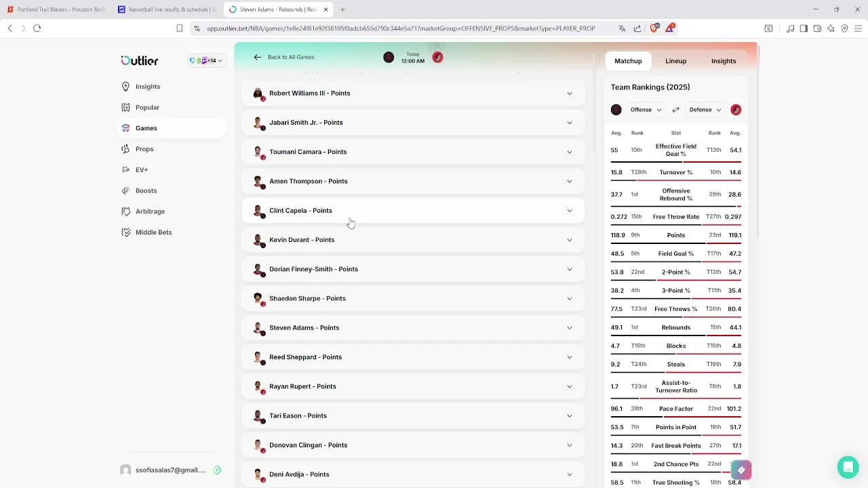This screenshot has width=868, height=488.
Task: Click the ssofiasalas7 account email
Action: [x=171, y=470]
